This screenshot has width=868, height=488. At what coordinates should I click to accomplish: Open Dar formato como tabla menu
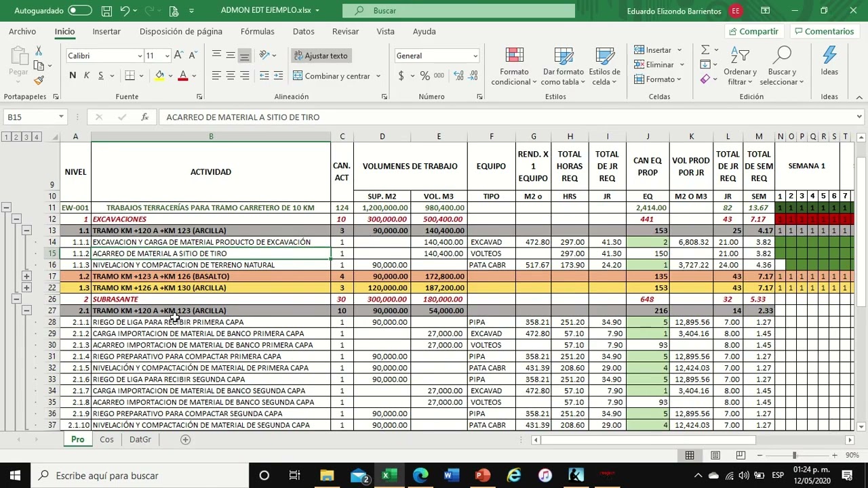click(x=564, y=67)
